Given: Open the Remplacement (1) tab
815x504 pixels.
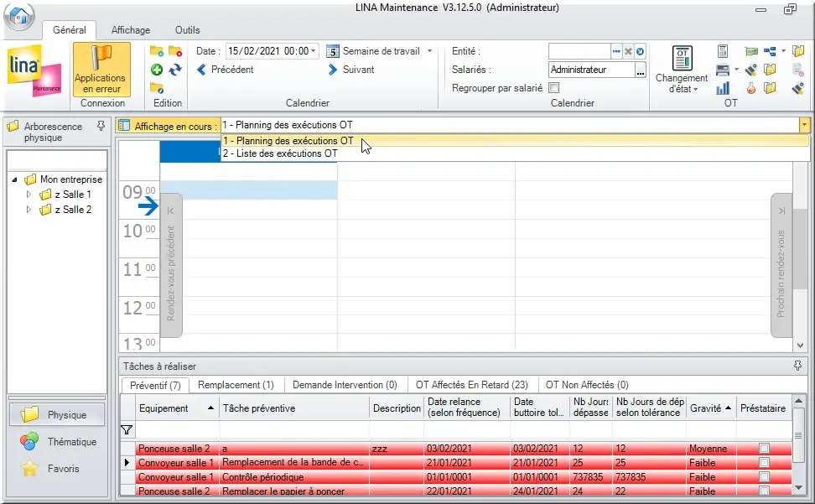Looking at the screenshot, I should (x=236, y=385).
